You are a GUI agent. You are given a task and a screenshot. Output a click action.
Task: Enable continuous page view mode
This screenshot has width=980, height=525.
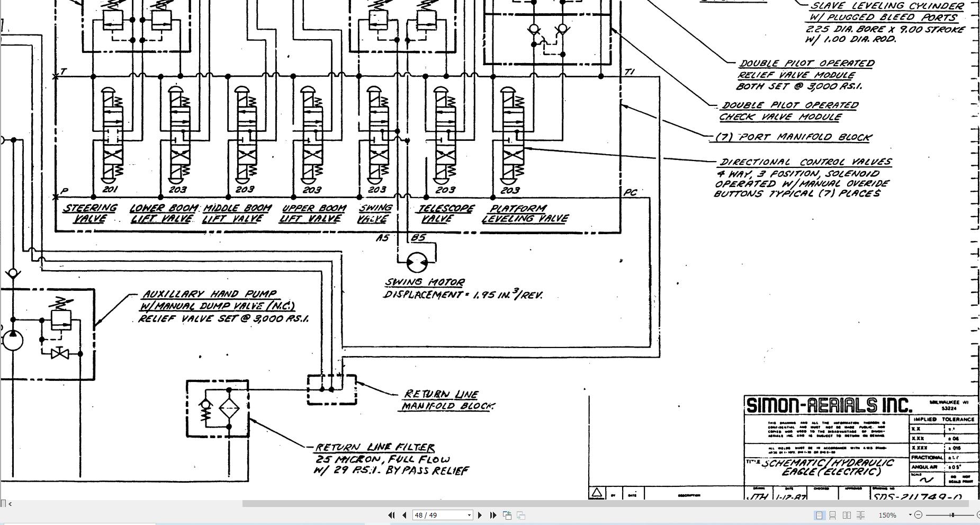click(833, 515)
